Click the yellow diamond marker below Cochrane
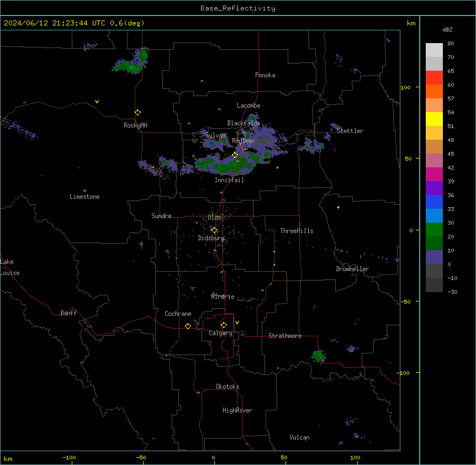The image size is (476, 465). pyautogui.click(x=188, y=326)
